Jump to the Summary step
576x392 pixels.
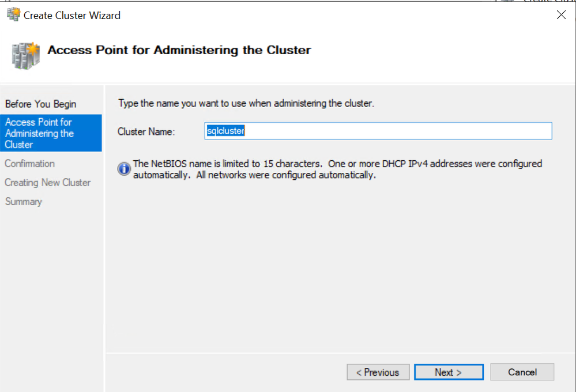click(x=24, y=201)
